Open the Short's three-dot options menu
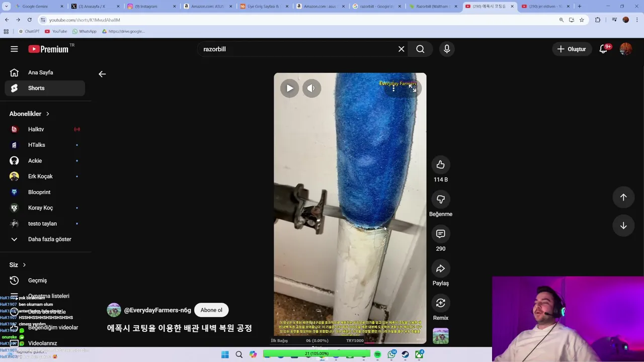Image resolution: width=644 pixels, height=362 pixels. 393,88
